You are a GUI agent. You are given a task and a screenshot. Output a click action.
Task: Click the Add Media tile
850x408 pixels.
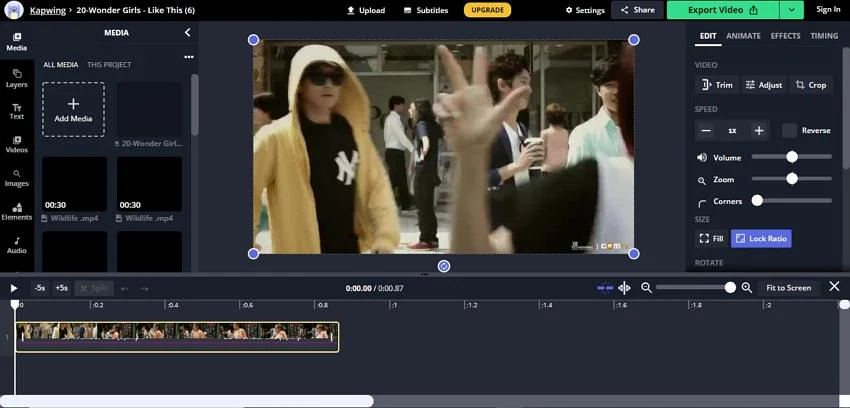(73, 109)
